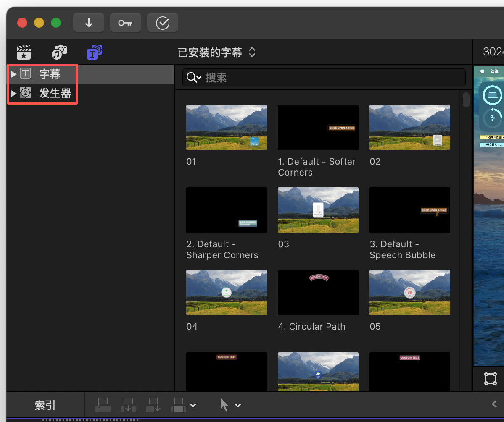This screenshot has width=504, height=422.
Task: Select the 03 title thumbnail
Action: 318,210
